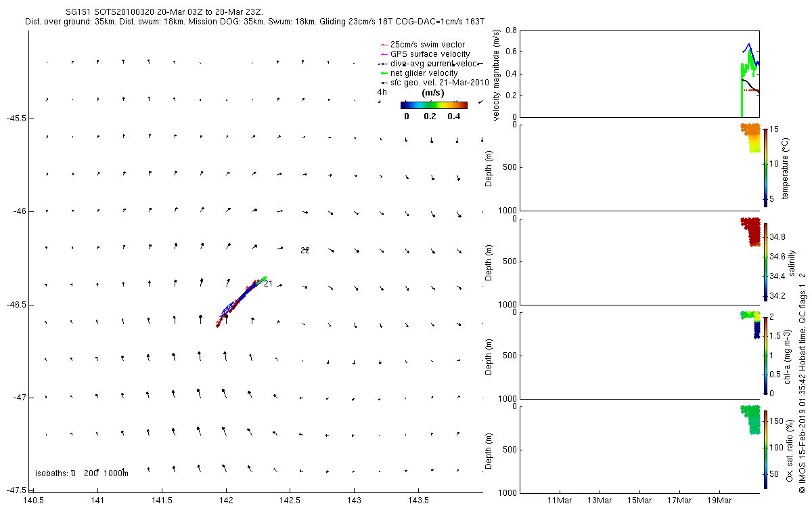This screenshot has height=508, width=812.
Task: Click the 15Mar date tick label
Action: 639,501
